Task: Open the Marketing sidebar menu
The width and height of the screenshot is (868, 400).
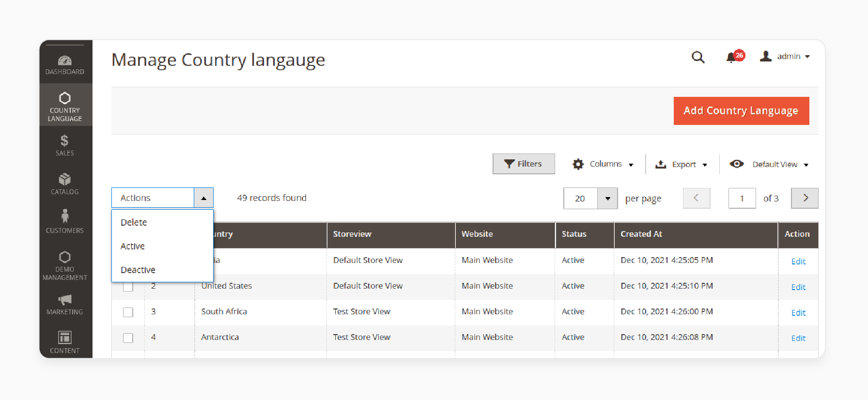Action: 65,304
